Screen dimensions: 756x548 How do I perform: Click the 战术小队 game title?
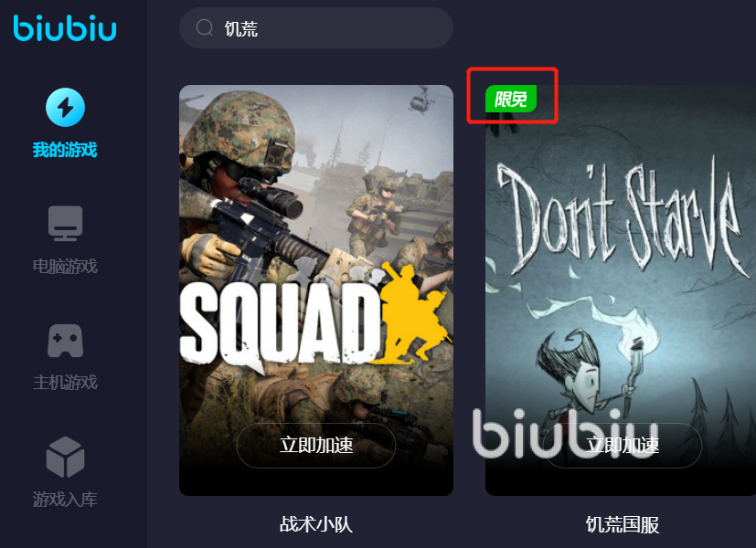pyautogui.click(x=316, y=524)
